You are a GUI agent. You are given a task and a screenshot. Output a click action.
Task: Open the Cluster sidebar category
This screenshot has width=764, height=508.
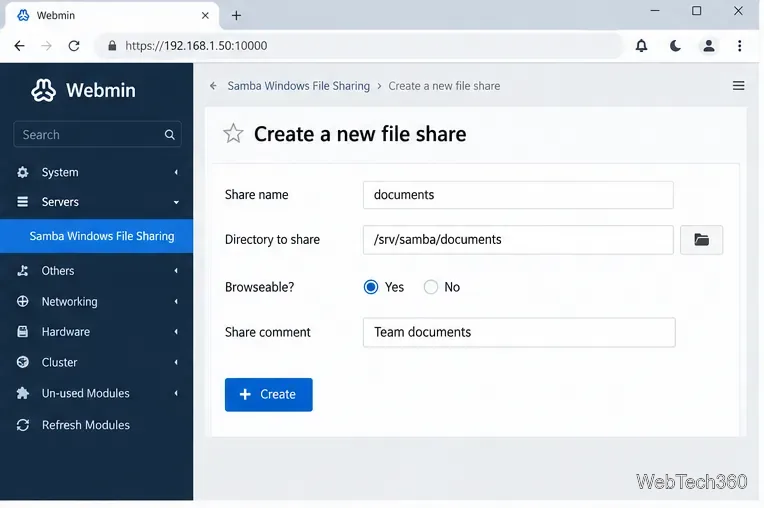[x=96, y=362]
